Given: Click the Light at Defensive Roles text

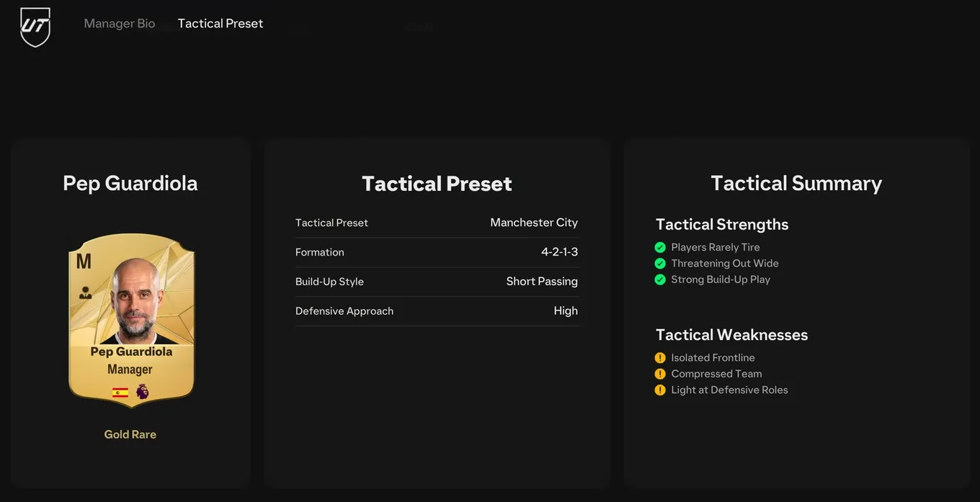Looking at the screenshot, I should (730, 390).
